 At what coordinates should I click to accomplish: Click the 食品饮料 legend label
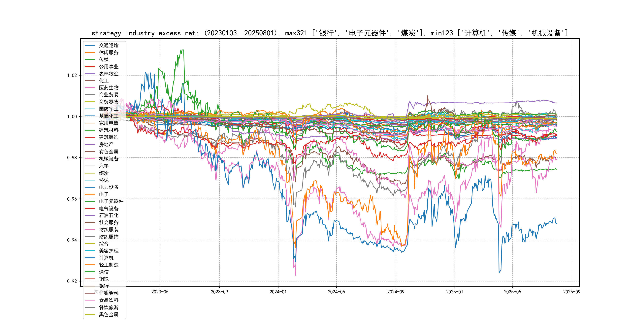(x=109, y=300)
